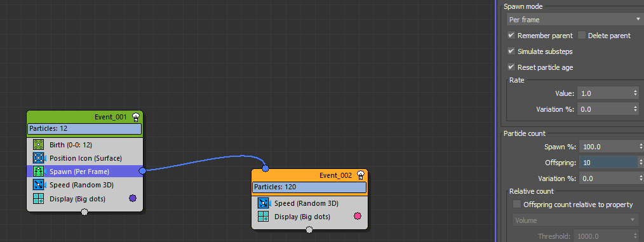Toggle the Event_002 lightbulb on/off icon
Screen dimensions: 644x242
click(361, 175)
